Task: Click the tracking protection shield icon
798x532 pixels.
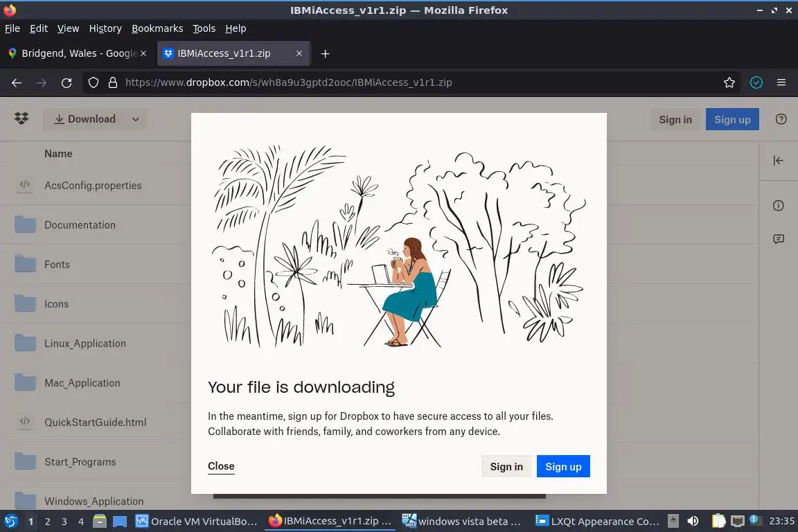Action: point(93,82)
